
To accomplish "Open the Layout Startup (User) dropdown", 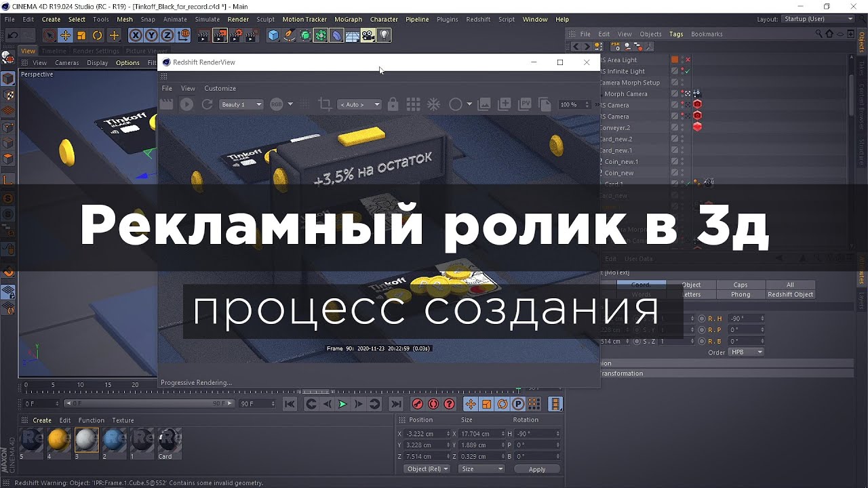I will tap(818, 19).
